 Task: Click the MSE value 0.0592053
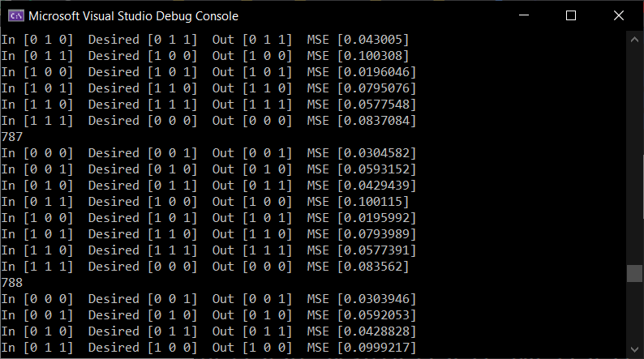coord(376,315)
